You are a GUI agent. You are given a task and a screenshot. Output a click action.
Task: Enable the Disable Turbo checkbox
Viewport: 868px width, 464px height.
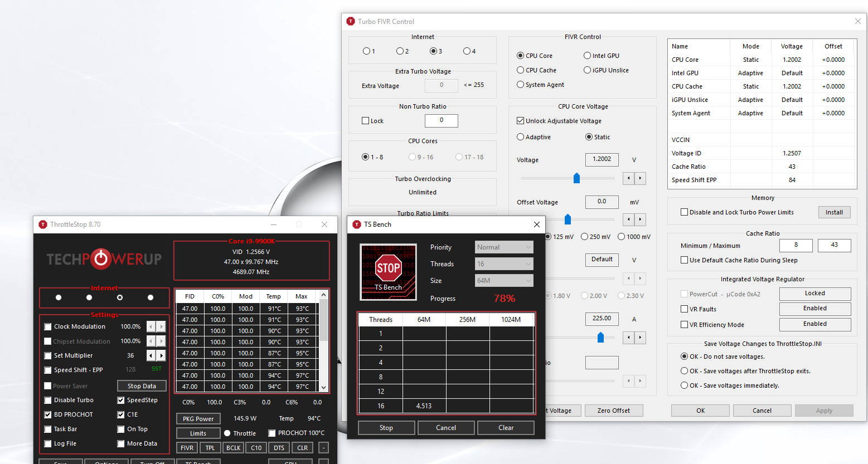point(48,400)
